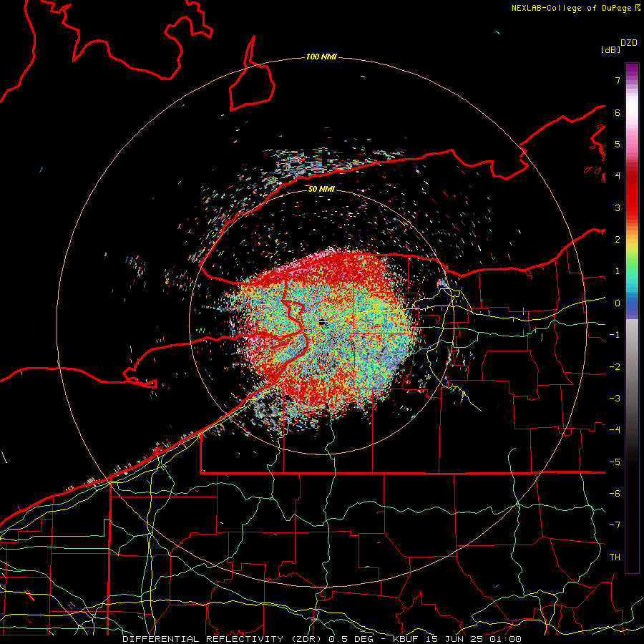This screenshot has width=644, height=644.
Task: Click the KBUF station identifier text
Action: (x=406, y=639)
